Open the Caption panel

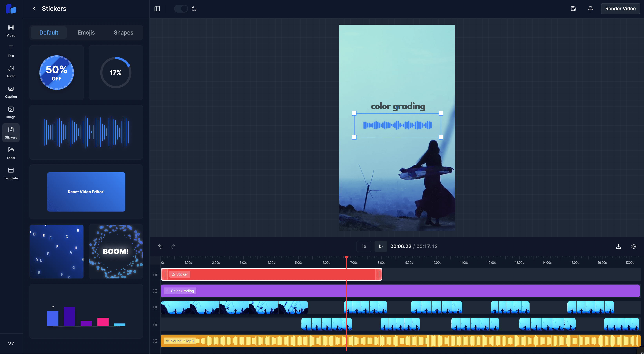(x=11, y=92)
